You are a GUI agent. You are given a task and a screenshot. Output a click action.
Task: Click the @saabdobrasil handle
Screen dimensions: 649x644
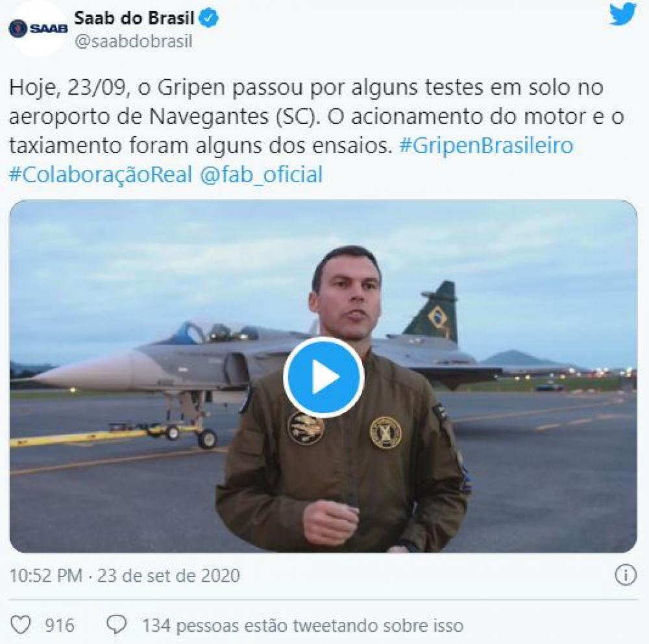(x=134, y=42)
